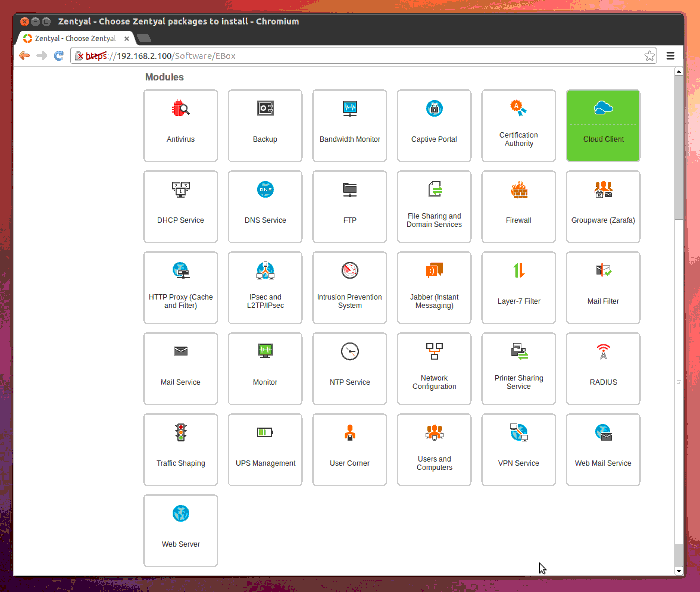Toggle the VPN Service module tile

click(x=518, y=449)
